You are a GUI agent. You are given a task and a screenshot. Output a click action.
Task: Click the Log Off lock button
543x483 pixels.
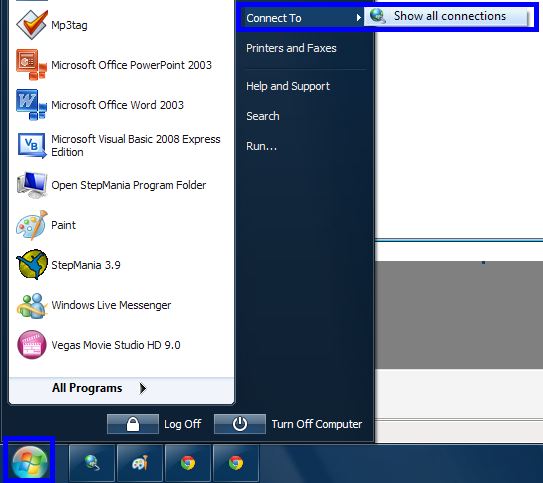(133, 424)
